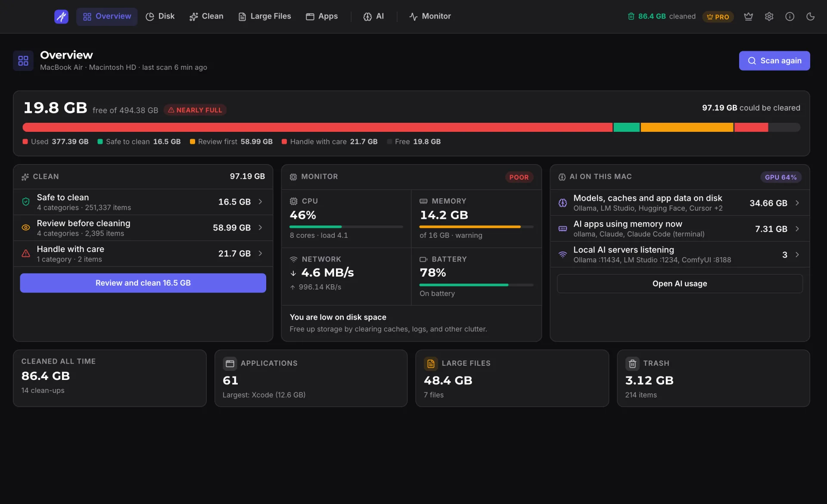Click the memory 14.2 GB usage bar
This screenshot has width=827, height=504.
[x=476, y=227]
